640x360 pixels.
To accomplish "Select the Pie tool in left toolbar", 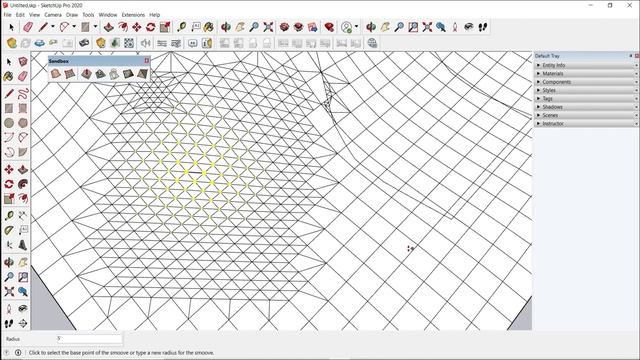I will click(x=23, y=152).
